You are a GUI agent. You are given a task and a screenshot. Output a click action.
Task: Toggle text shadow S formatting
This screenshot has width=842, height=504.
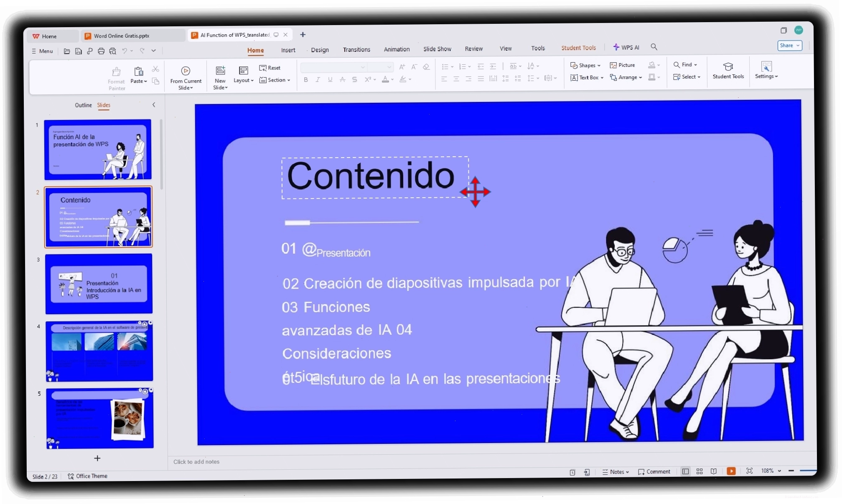click(355, 79)
